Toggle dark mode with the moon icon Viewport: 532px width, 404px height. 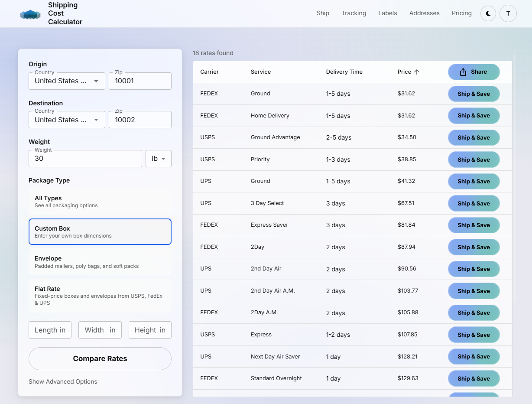click(x=488, y=13)
